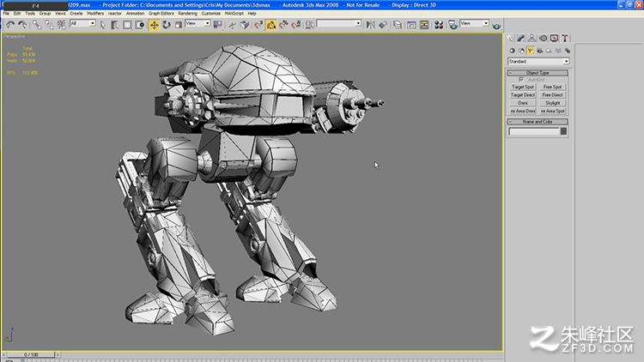The width and height of the screenshot is (644, 362).
Task: Activate the Select and Link tool
Action: tap(37, 25)
